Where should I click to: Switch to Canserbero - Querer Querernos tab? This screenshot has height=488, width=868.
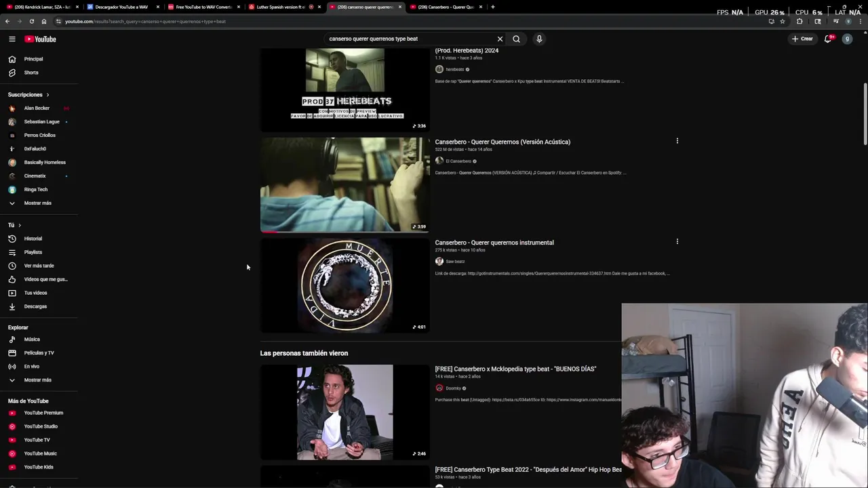click(445, 7)
